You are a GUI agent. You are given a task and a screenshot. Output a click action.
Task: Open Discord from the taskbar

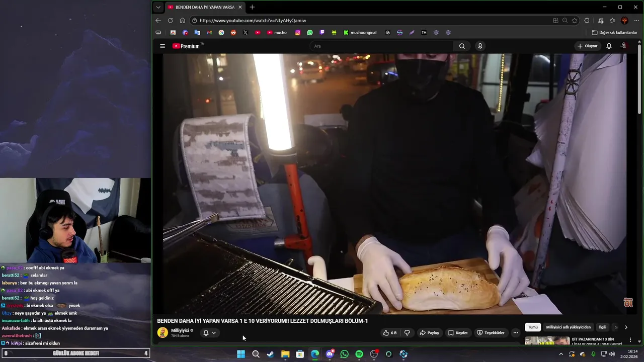[330, 354]
